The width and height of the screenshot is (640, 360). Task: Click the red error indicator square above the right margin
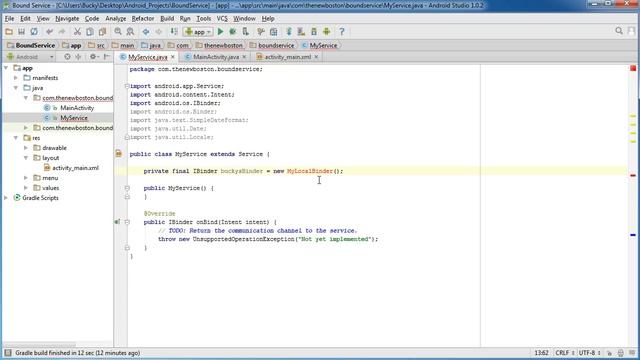633,68
